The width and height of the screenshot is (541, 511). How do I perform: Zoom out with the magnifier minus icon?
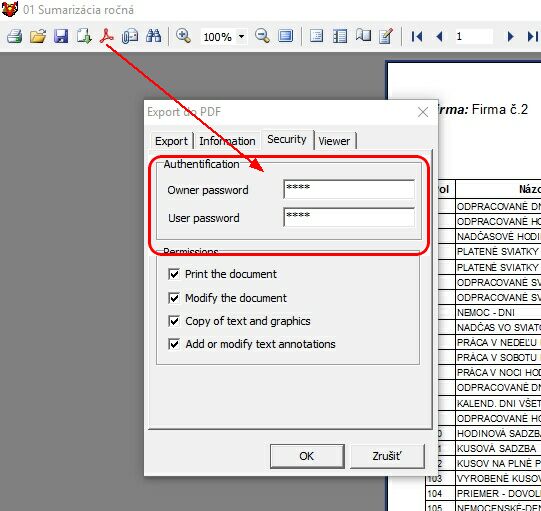click(x=262, y=36)
